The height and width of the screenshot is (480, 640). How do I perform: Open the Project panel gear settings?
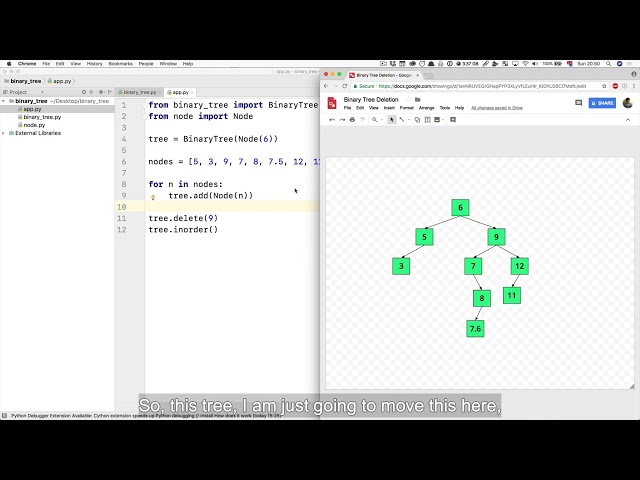[101, 92]
